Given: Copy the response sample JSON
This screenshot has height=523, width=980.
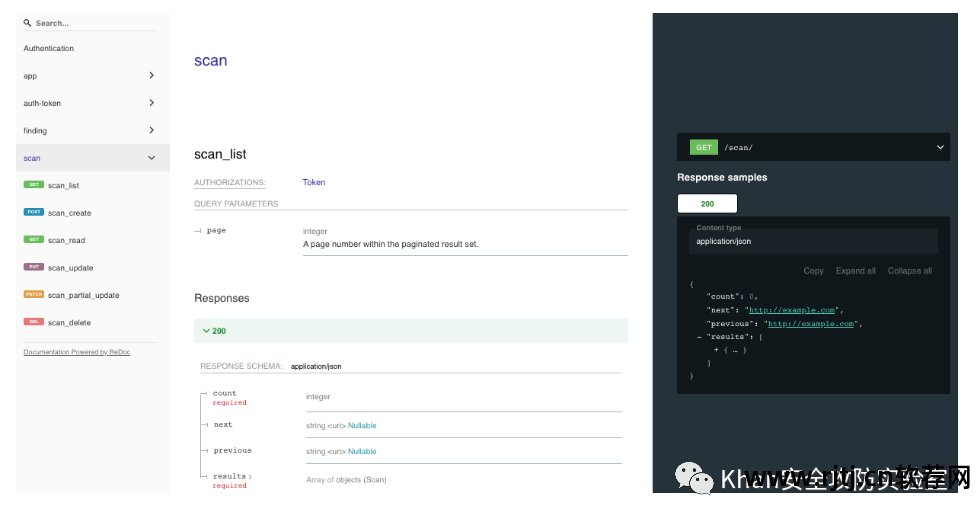Looking at the screenshot, I should [x=813, y=271].
